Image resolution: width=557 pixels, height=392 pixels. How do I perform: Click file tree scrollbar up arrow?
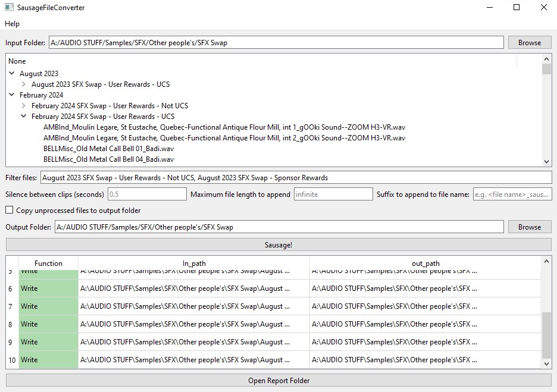[546, 59]
